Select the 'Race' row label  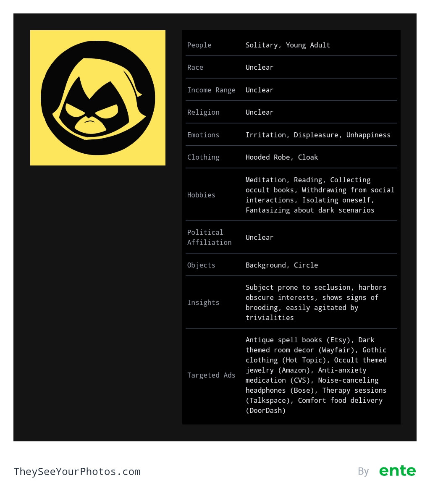195,67
